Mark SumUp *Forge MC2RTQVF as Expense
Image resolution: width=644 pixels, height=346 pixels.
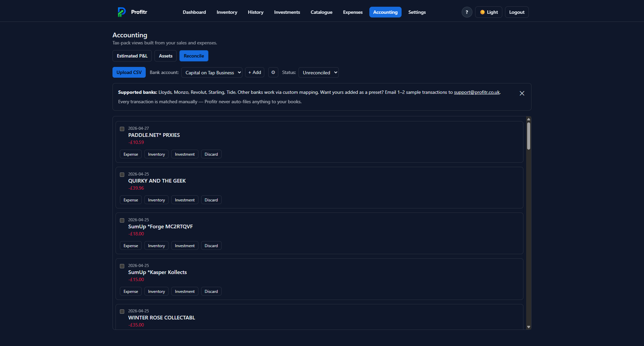click(x=131, y=246)
